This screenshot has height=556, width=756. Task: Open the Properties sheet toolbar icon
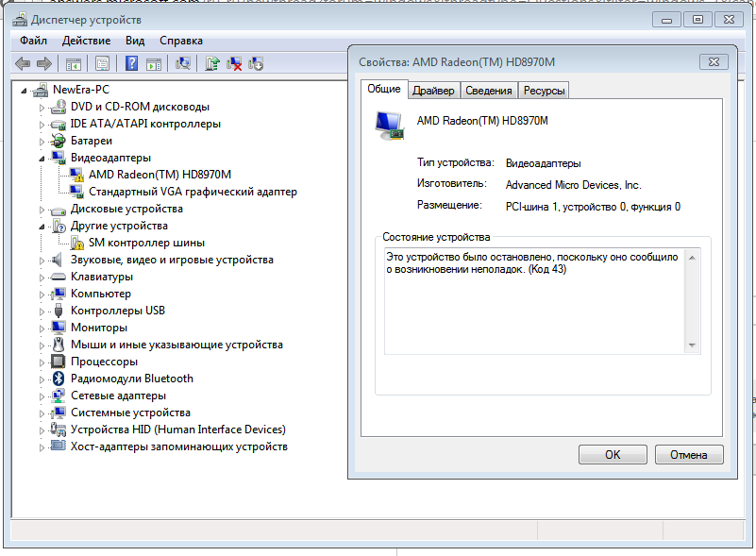[102, 63]
